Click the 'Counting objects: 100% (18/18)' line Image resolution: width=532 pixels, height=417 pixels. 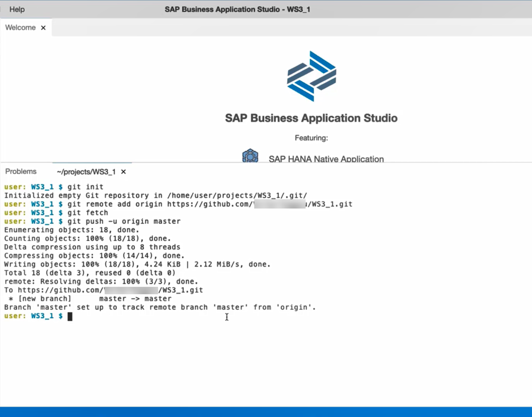point(87,238)
